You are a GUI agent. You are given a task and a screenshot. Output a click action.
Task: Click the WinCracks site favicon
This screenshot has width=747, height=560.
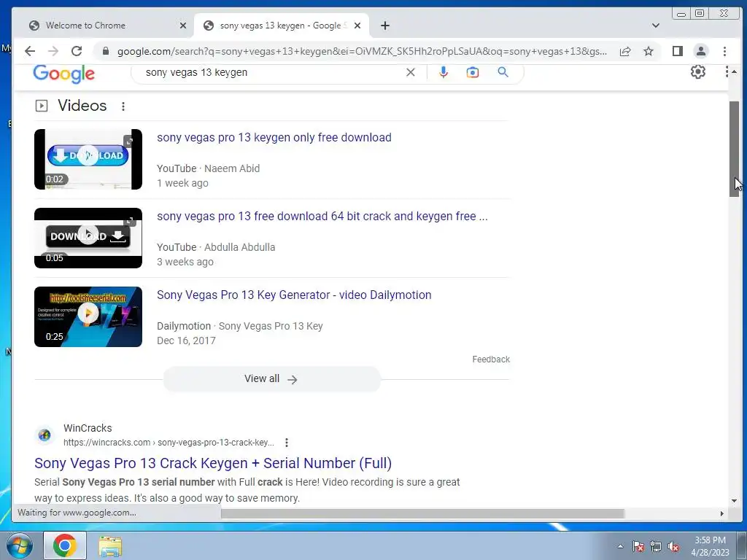click(44, 435)
